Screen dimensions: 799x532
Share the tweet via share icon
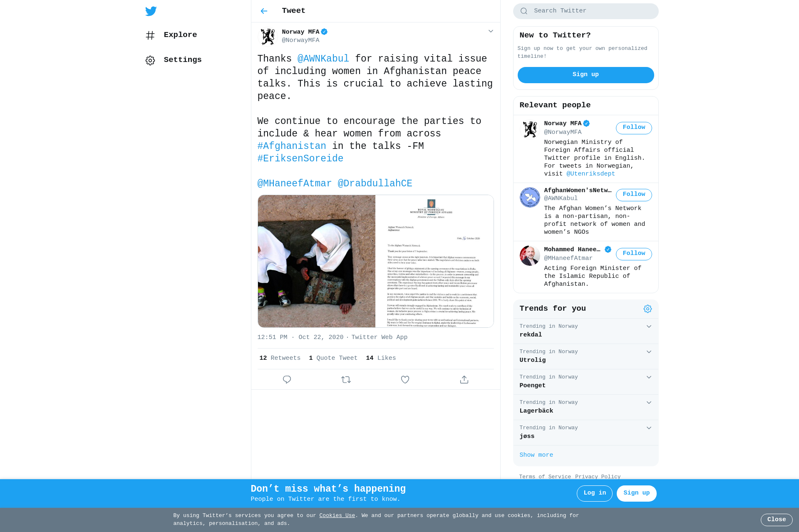click(464, 379)
